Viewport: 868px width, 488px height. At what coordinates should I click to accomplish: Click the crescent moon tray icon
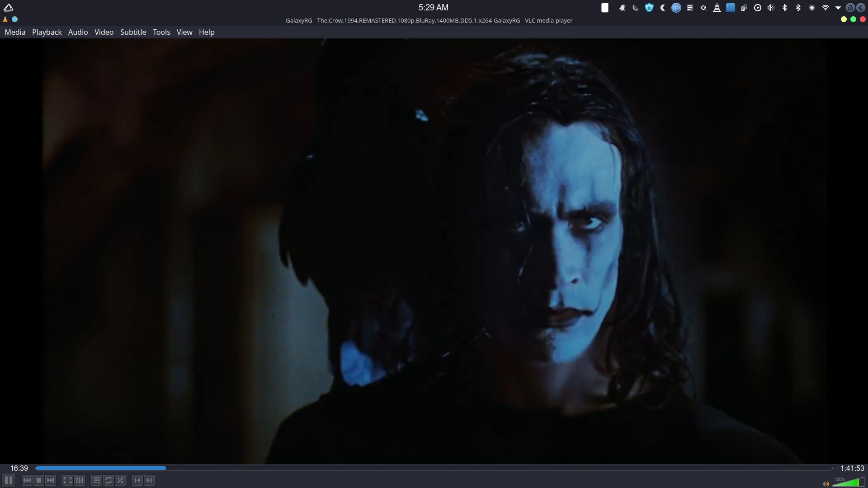tap(663, 8)
